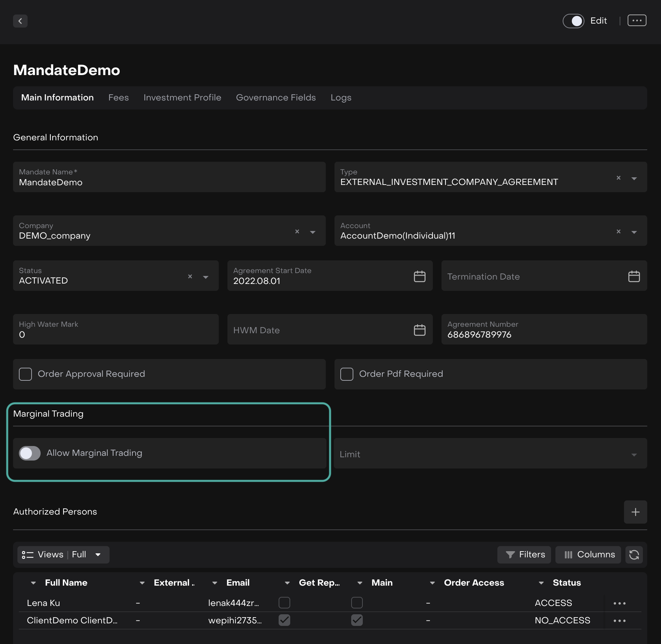Open the three-dots menu beside Edit

click(637, 21)
